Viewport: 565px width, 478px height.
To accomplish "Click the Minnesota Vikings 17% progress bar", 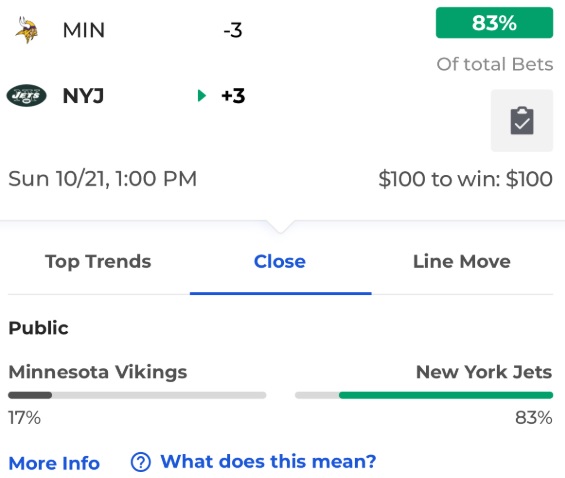I will (137, 395).
